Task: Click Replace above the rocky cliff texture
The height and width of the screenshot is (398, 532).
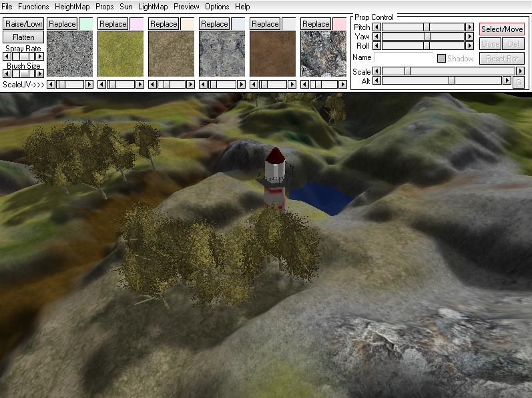Action: (x=316, y=24)
